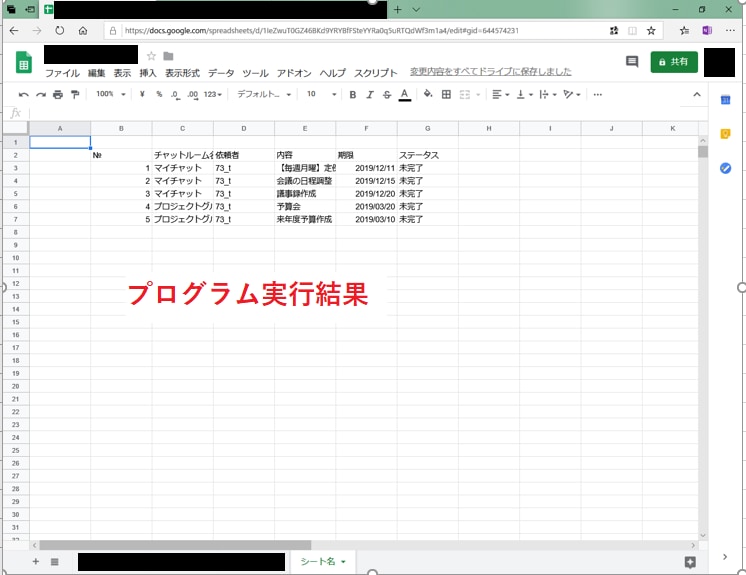
Task: Select the paint format roller icon
Action: (75, 95)
